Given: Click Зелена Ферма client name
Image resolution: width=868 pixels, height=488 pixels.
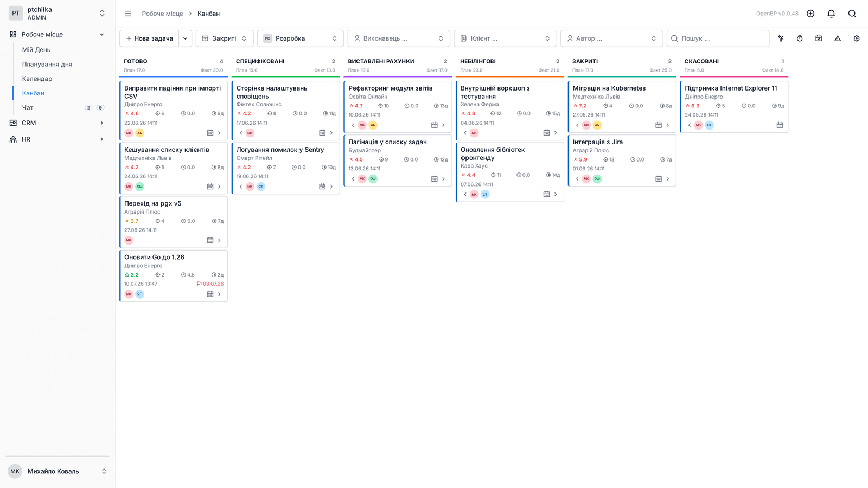Looking at the screenshot, I should point(480,105).
